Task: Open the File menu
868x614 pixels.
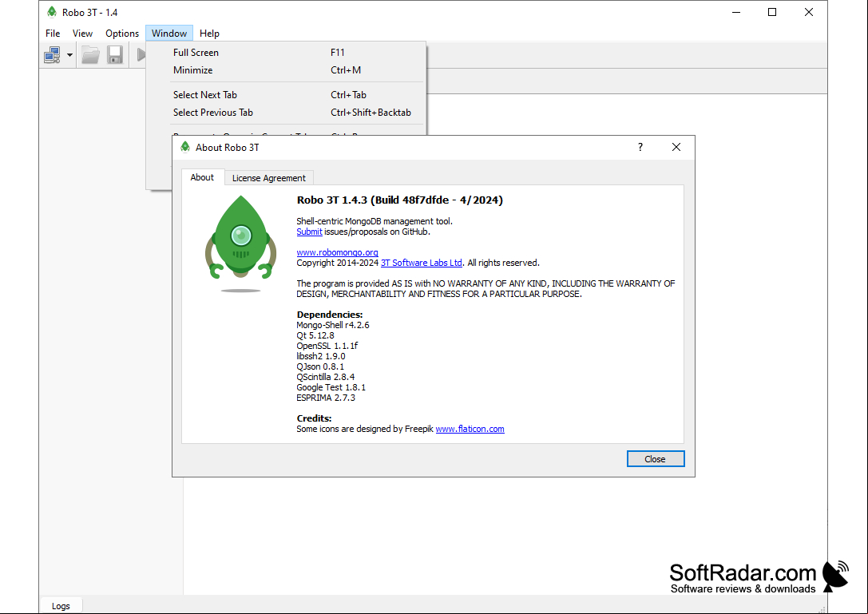Action: click(x=53, y=34)
